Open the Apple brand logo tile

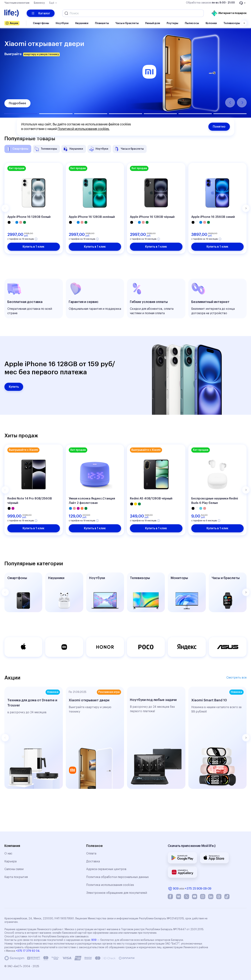(23, 647)
